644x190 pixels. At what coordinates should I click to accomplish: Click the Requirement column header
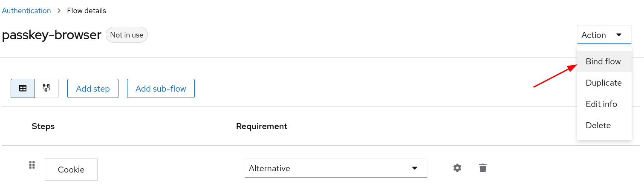[262, 126]
